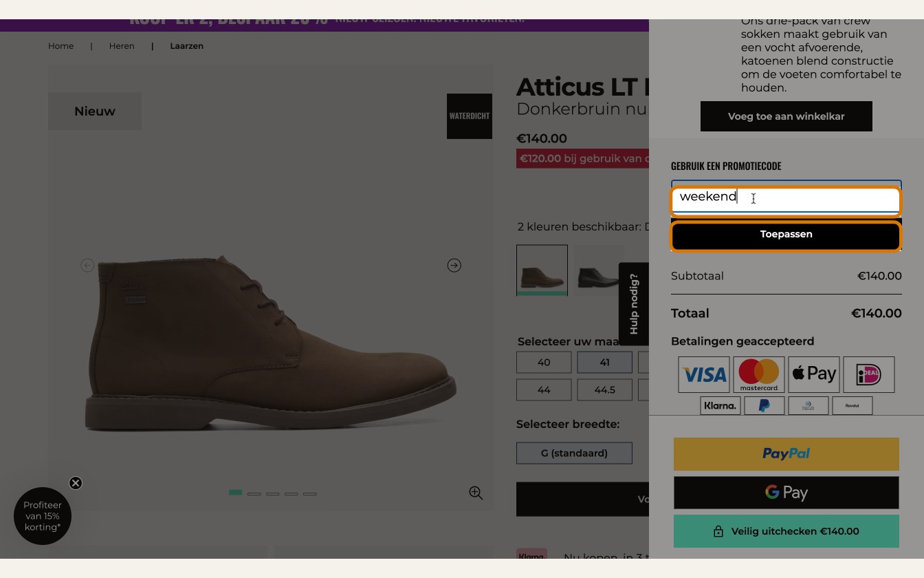Click the Klarna badge below the product options
Screen dimensions: 924x578
click(531, 554)
